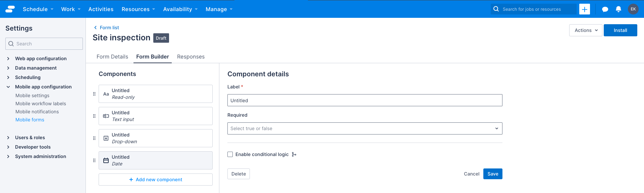Open the Resources menu
The width and height of the screenshot is (644, 193).
138,9
